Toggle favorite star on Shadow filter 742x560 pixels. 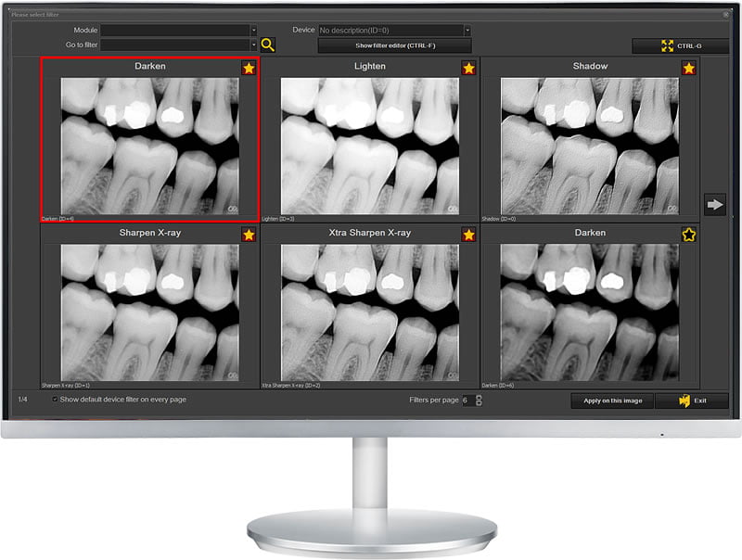(x=688, y=68)
